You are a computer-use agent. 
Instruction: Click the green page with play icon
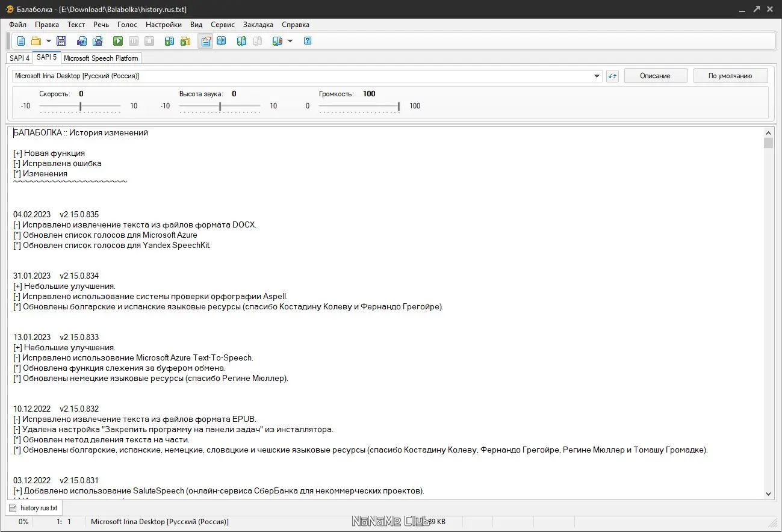coord(170,41)
